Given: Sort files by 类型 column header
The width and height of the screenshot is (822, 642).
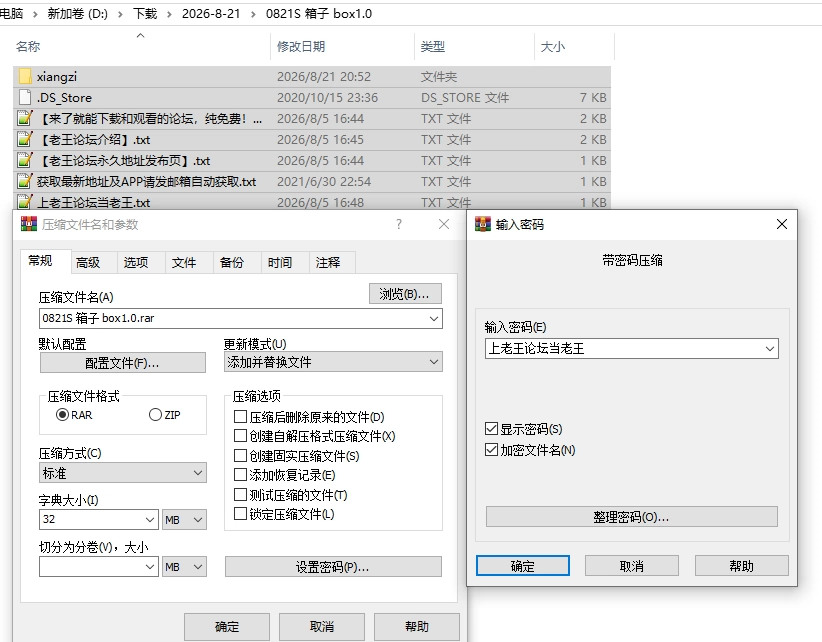Looking at the screenshot, I should pos(474,47).
